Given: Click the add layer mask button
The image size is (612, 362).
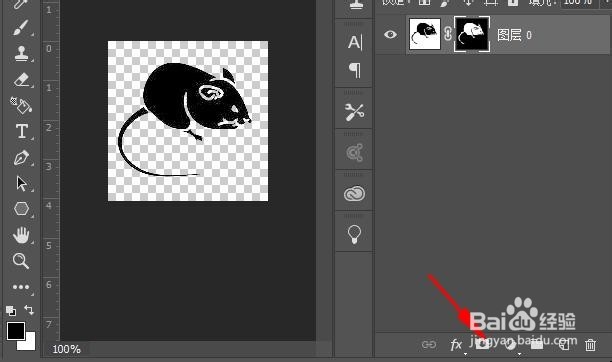Looking at the screenshot, I should [x=482, y=345].
